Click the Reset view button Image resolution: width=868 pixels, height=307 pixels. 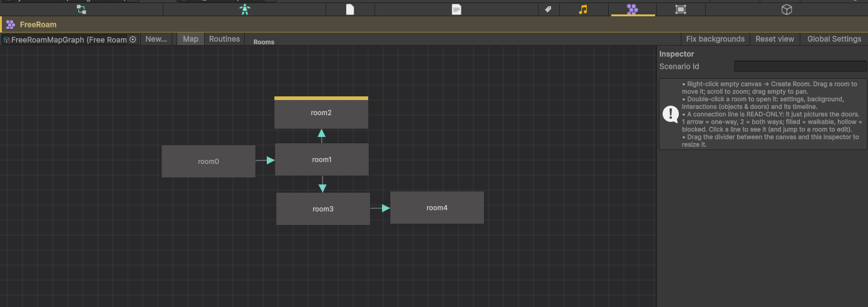(x=775, y=39)
